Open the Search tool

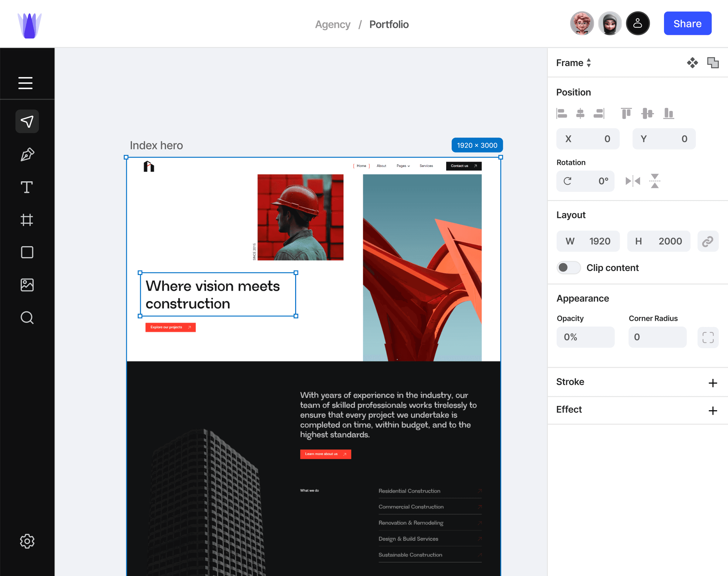27,318
